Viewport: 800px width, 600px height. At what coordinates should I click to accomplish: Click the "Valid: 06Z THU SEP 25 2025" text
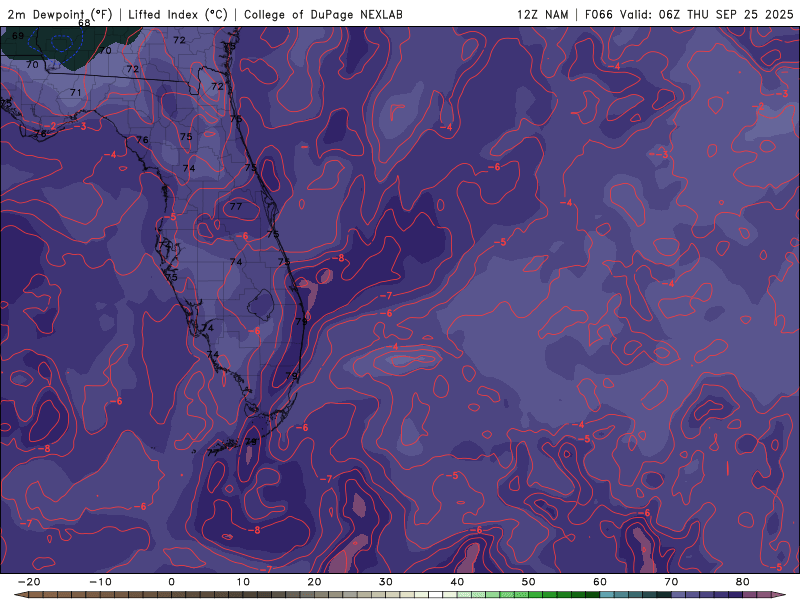tap(707, 14)
